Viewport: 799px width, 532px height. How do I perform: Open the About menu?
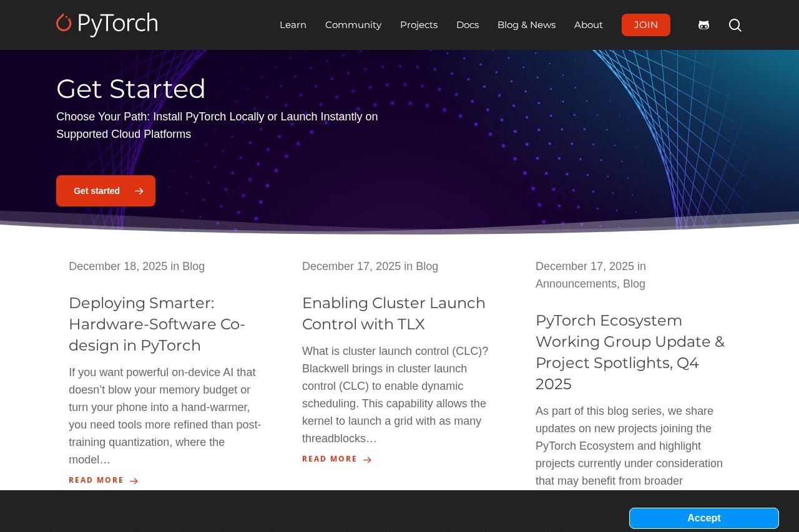(x=588, y=25)
